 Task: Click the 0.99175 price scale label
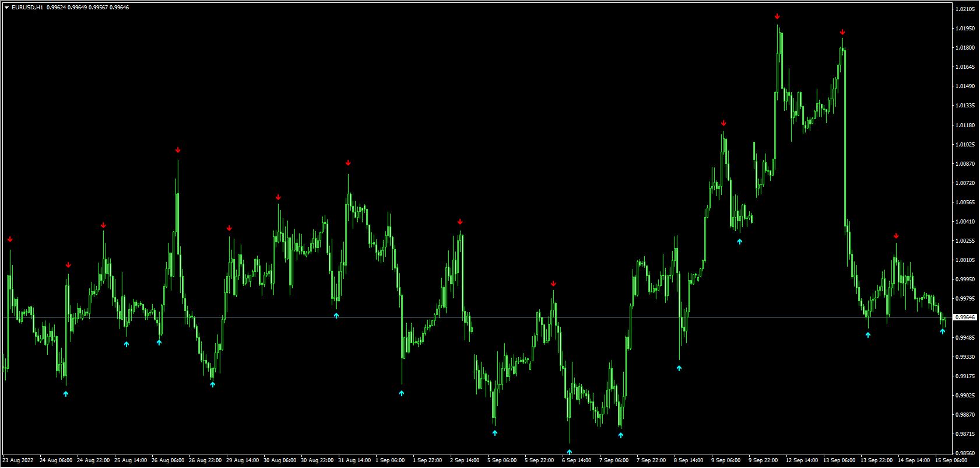tap(965, 376)
